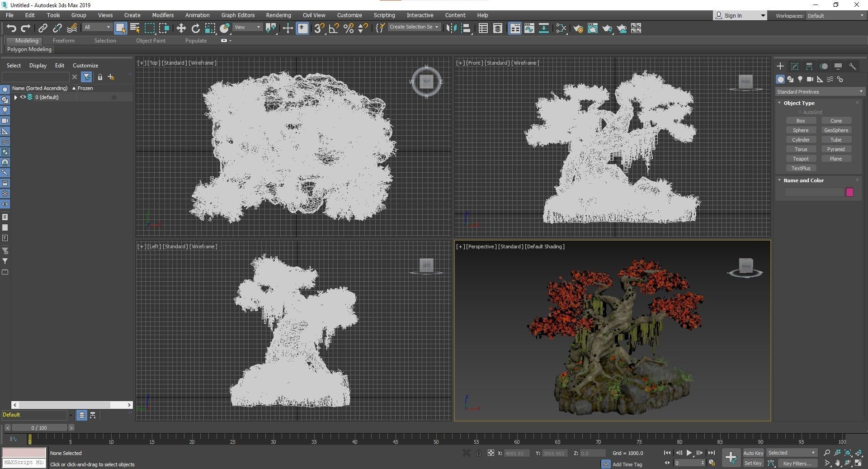The image size is (868, 469).
Task: Click the Key Filters button
Action: click(797, 463)
